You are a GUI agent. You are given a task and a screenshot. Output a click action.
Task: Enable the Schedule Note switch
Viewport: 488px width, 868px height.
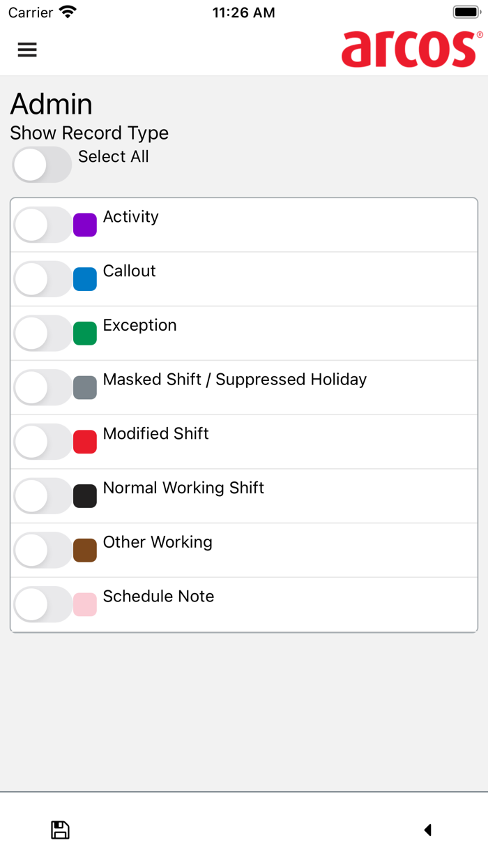coord(42,604)
